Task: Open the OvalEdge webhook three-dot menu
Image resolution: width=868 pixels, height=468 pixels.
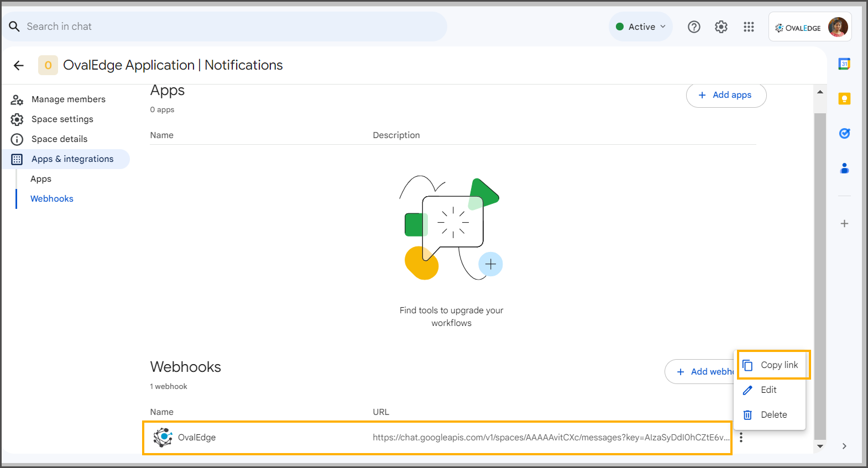Action: (741, 438)
